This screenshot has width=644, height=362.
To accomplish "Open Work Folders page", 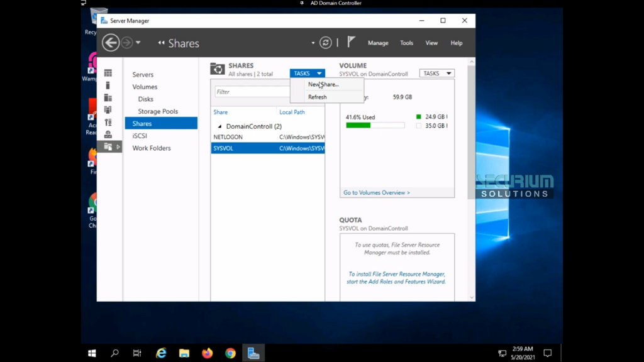I will click(x=151, y=148).
